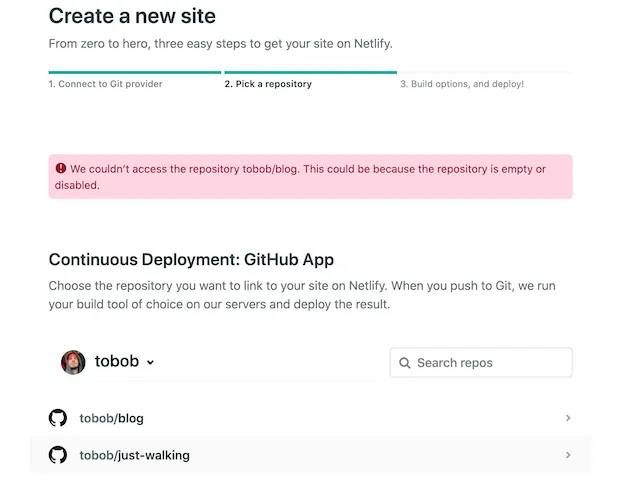Click the Create a new site title
This screenshot has height=492, width=640.
click(x=132, y=16)
